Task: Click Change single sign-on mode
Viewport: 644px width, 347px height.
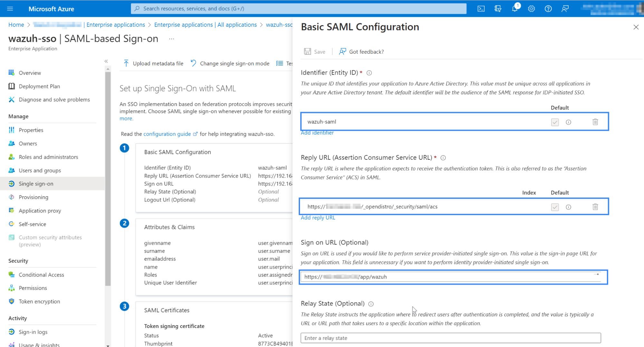Action: pos(230,63)
